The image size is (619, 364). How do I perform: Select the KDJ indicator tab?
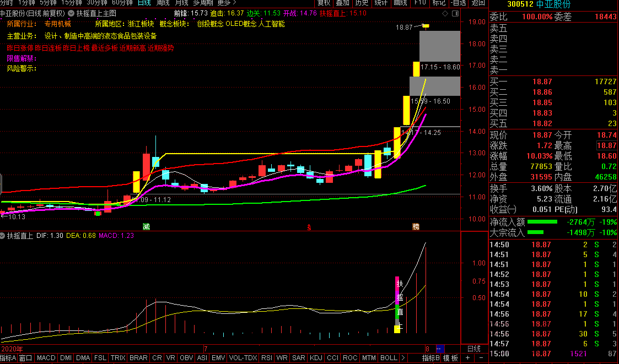[316, 358]
